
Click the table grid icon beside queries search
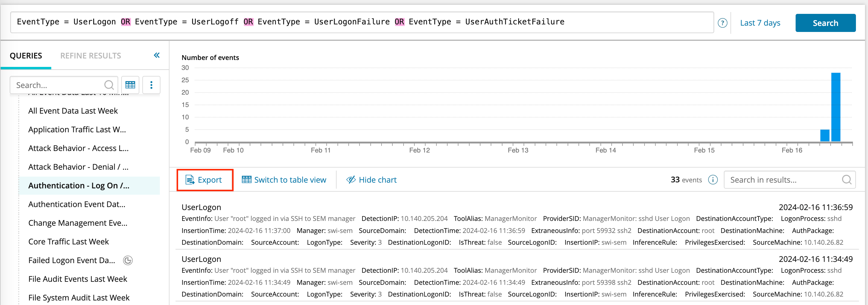[x=130, y=85]
